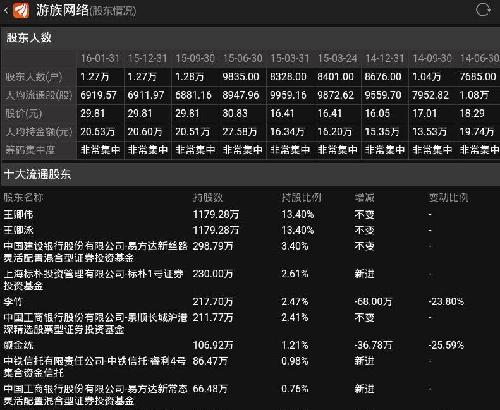Select the 6919.57 per-capita shares cell
The height and width of the screenshot is (410, 500).
click(98, 96)
